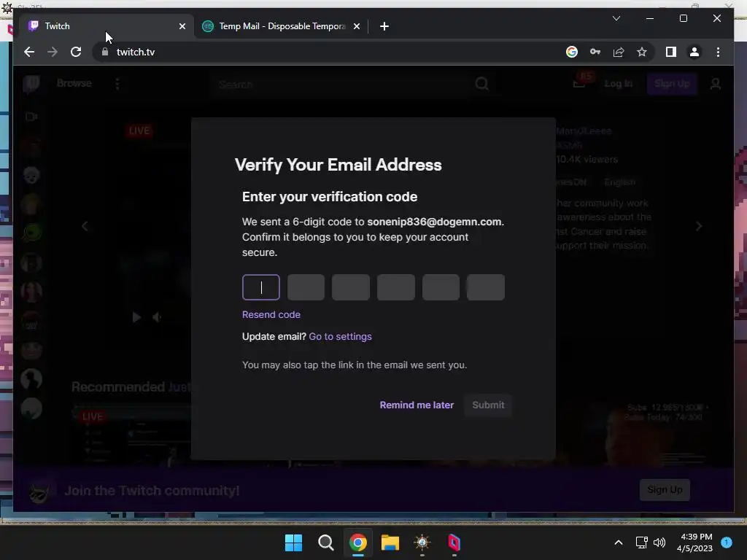Open a new browser tab
This screenshot has height=560, width=747.
[x=384, y=26]
